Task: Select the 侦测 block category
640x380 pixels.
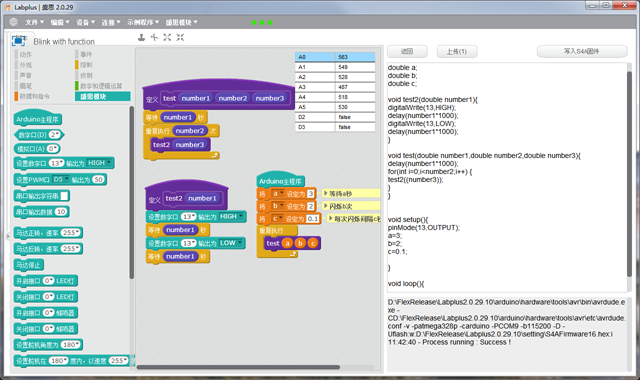Action: (86, 76)
